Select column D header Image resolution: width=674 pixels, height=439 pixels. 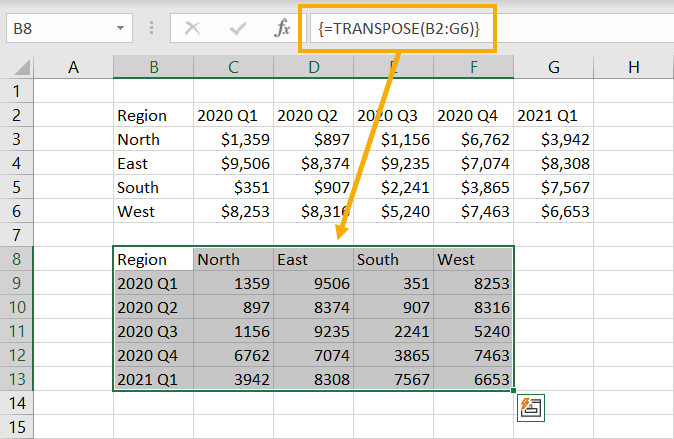tap(313, 67)
